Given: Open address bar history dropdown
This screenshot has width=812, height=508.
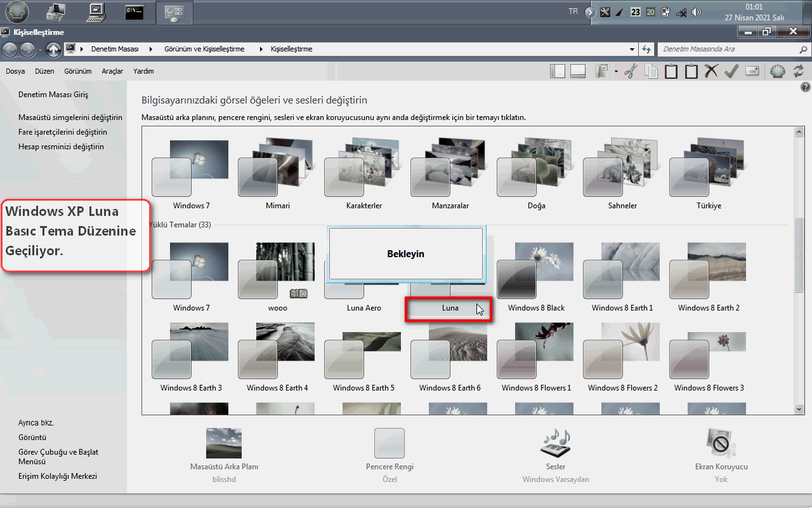Looking at the screenshot, I should [x=632, y=49].
